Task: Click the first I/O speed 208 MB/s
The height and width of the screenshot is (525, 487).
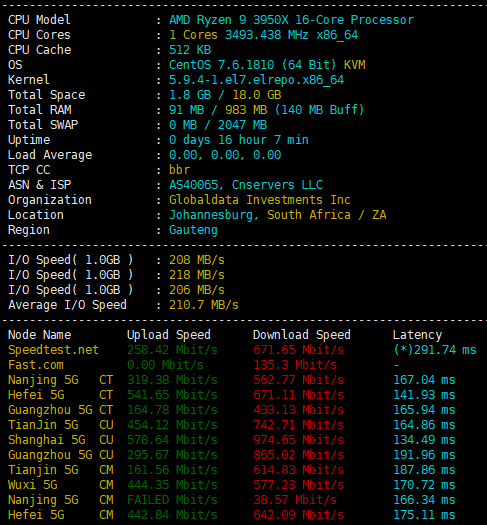Action: 196,260
